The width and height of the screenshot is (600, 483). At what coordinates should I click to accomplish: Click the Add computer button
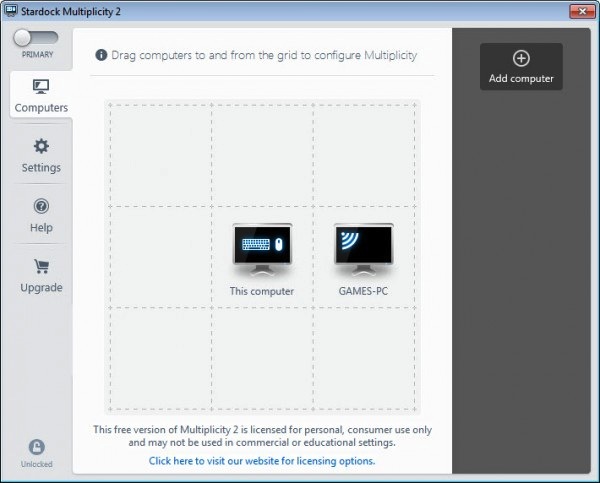(x=521, y=67)
